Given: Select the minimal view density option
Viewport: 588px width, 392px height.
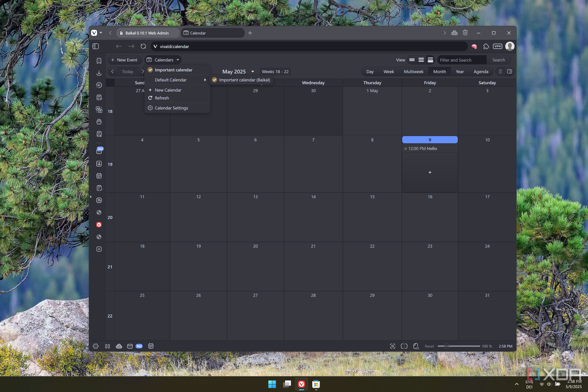Looking at the screenshot, I should click(x=412, y=60).
